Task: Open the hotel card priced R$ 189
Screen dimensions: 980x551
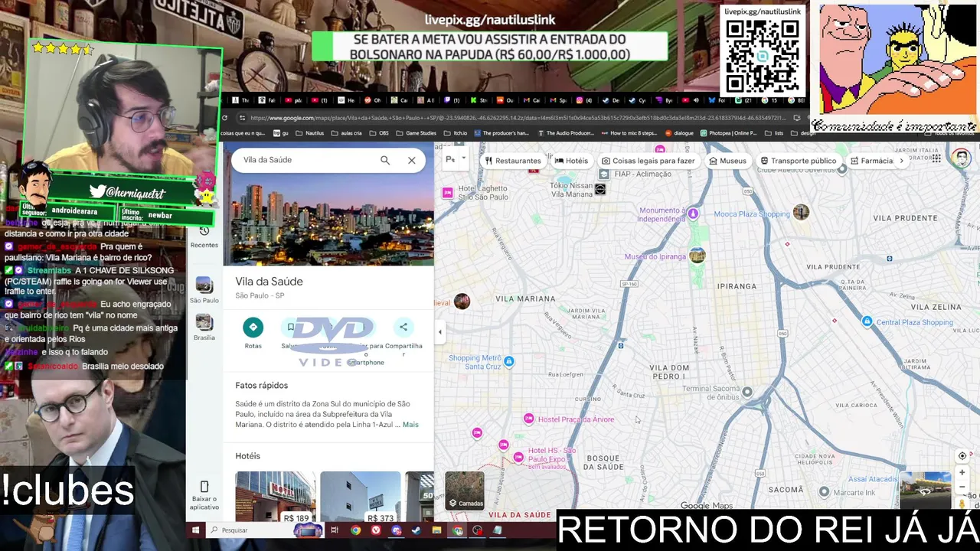Action: click(276, 497)
